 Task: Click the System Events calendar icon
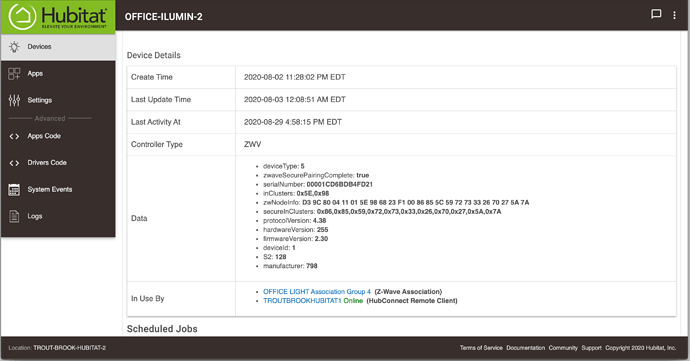point(14,190)
